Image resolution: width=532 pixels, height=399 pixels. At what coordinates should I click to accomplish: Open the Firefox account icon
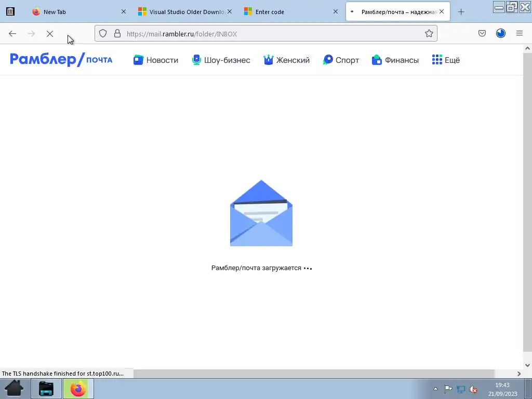coord(501,33)
